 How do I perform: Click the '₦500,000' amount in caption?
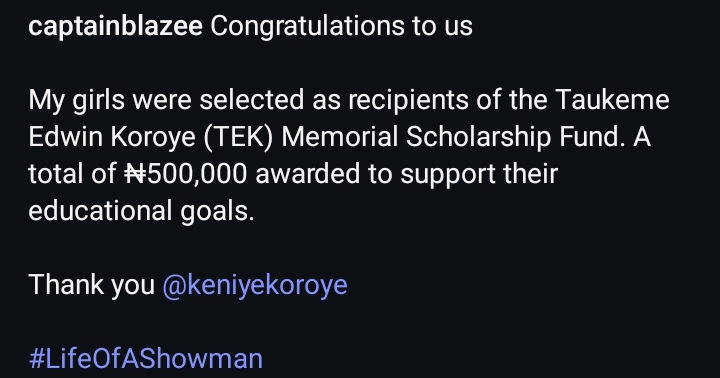click(x=186, y=174)
